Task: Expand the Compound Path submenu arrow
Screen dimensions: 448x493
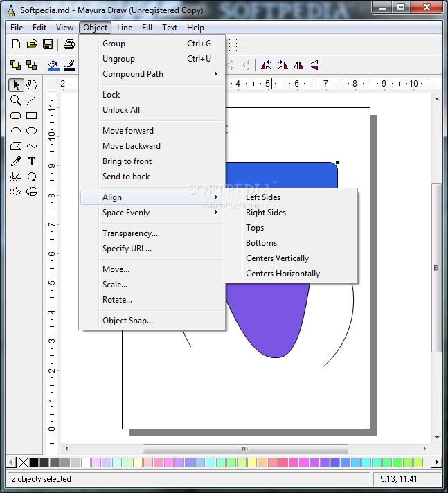Action: tap(215, 74)
